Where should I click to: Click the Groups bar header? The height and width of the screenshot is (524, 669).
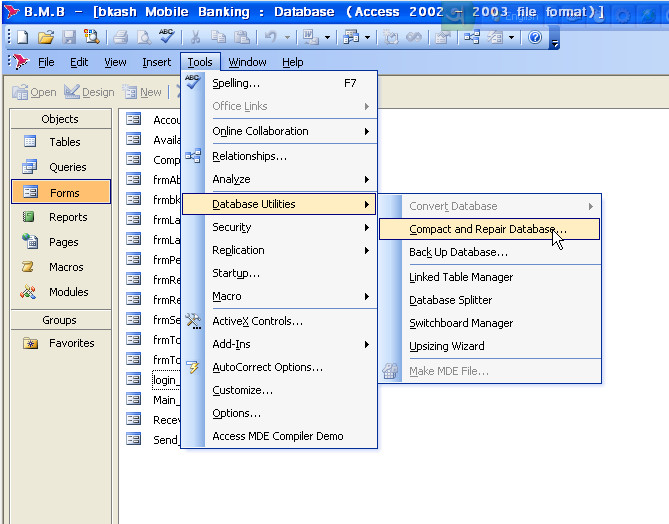point(60,320)
